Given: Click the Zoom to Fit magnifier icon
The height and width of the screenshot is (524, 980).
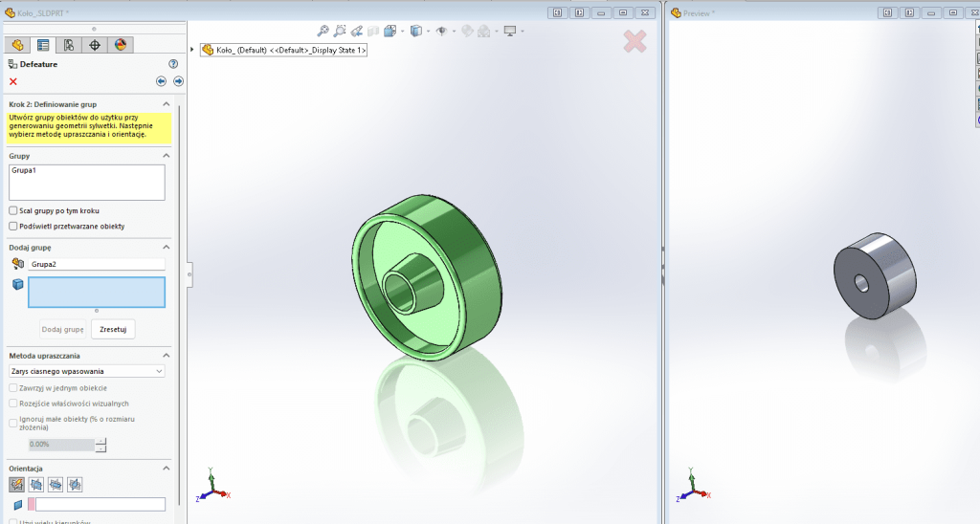Looking at the screenshot, I should point(323,31).
